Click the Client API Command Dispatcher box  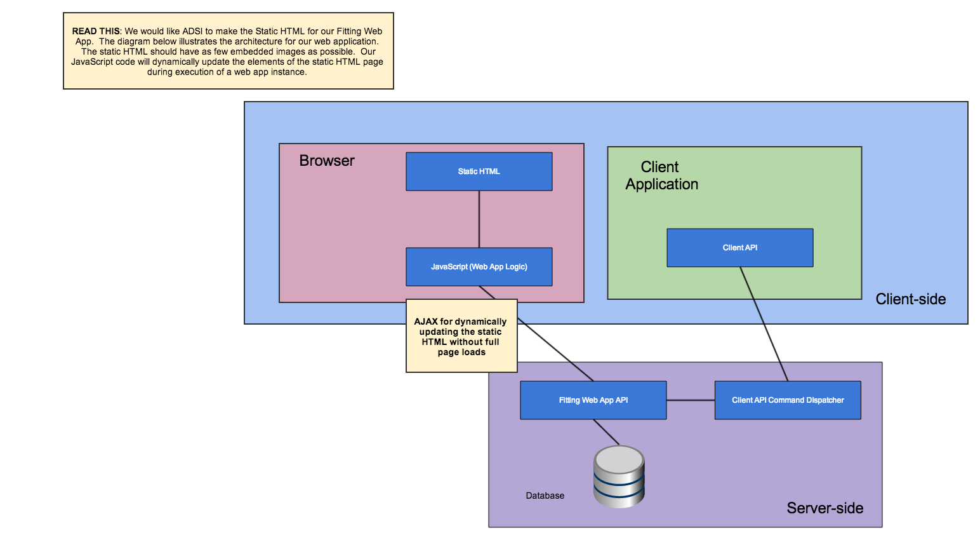tap(788, 400)
